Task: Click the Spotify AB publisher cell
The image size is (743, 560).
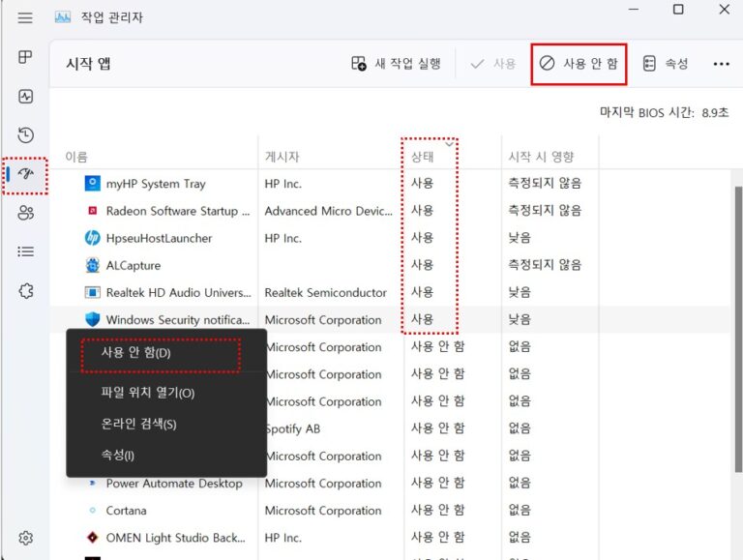Action: click(293, 428)
